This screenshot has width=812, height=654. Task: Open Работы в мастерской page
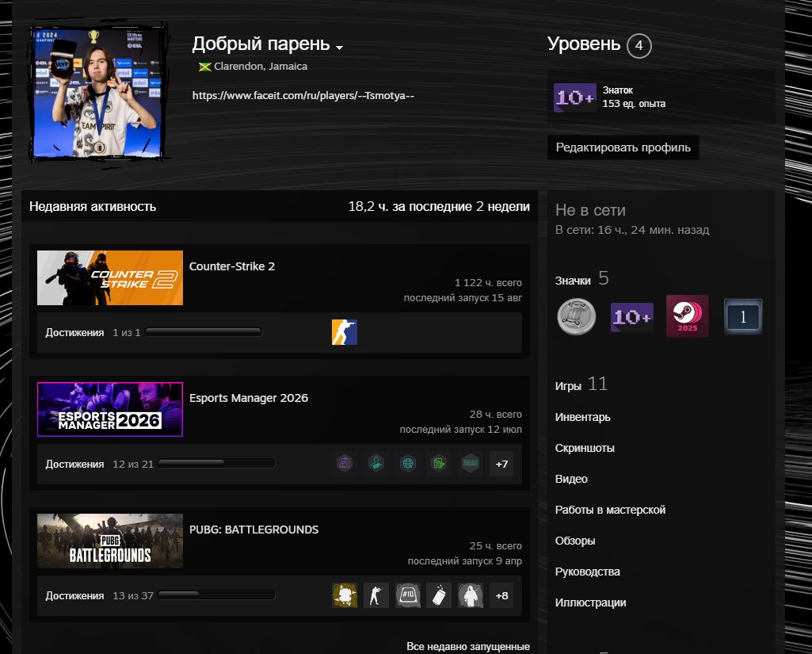click(x=610, y=510)
